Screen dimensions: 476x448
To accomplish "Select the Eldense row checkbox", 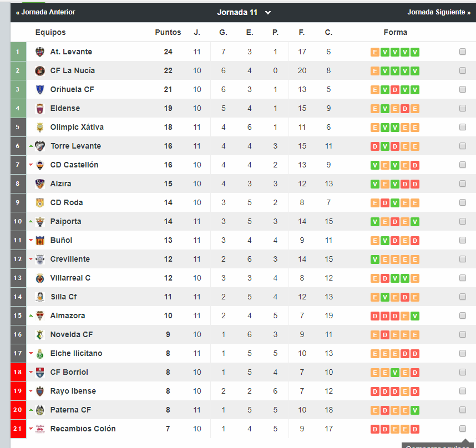I will [463, 109].
